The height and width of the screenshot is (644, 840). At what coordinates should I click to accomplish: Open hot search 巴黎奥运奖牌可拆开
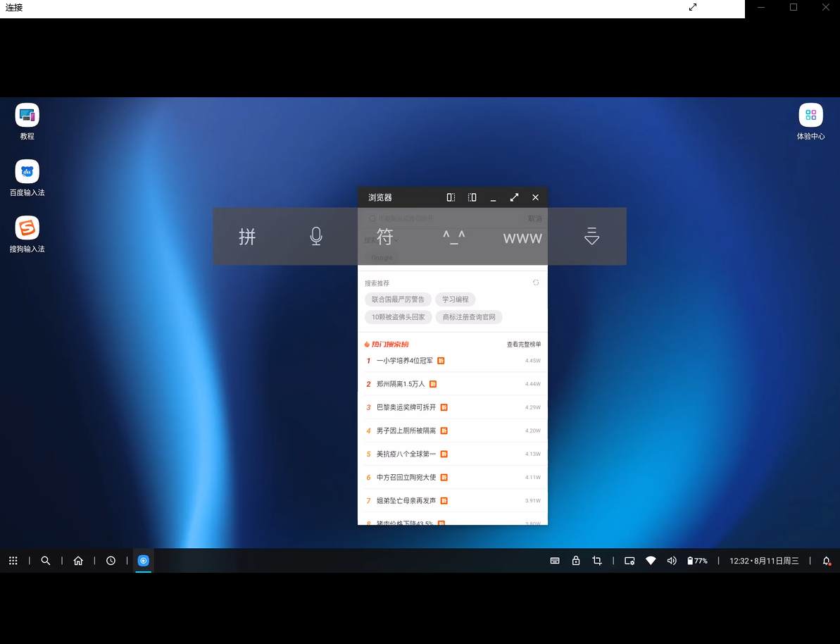[453, 407]
